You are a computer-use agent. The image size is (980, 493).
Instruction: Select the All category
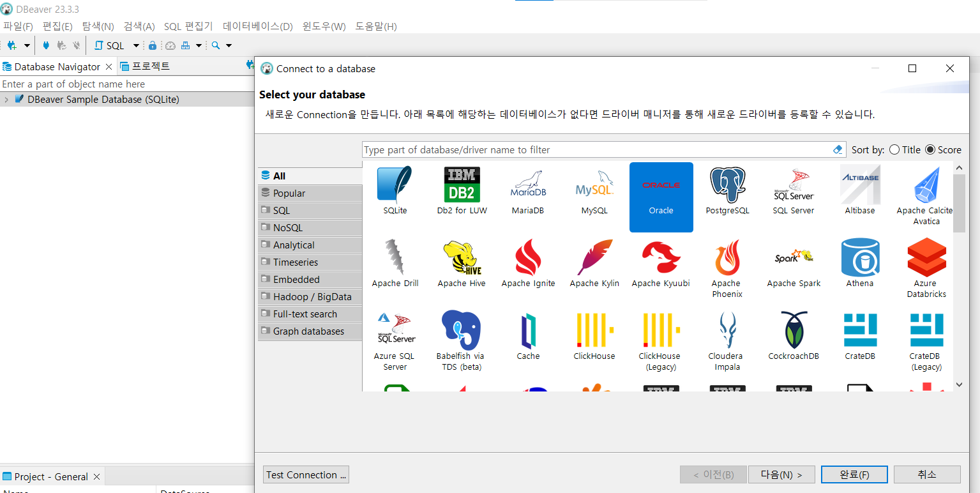[x=310, y=176]
